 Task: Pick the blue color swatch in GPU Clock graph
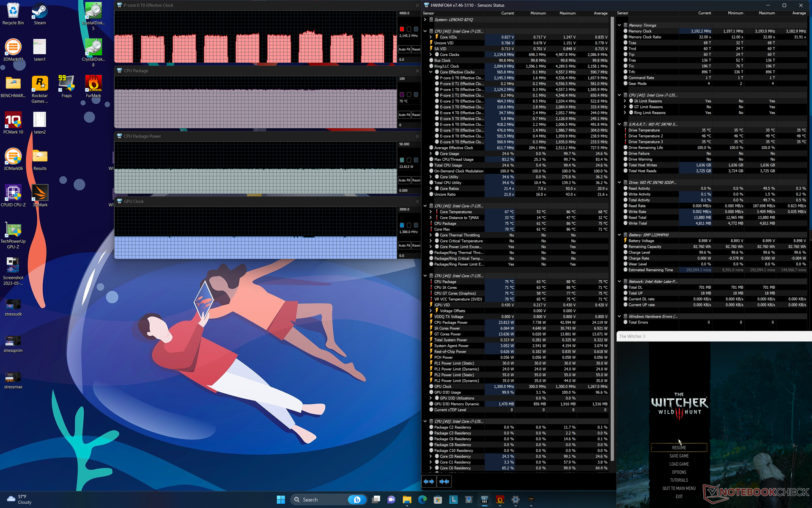tap(402, 225)
